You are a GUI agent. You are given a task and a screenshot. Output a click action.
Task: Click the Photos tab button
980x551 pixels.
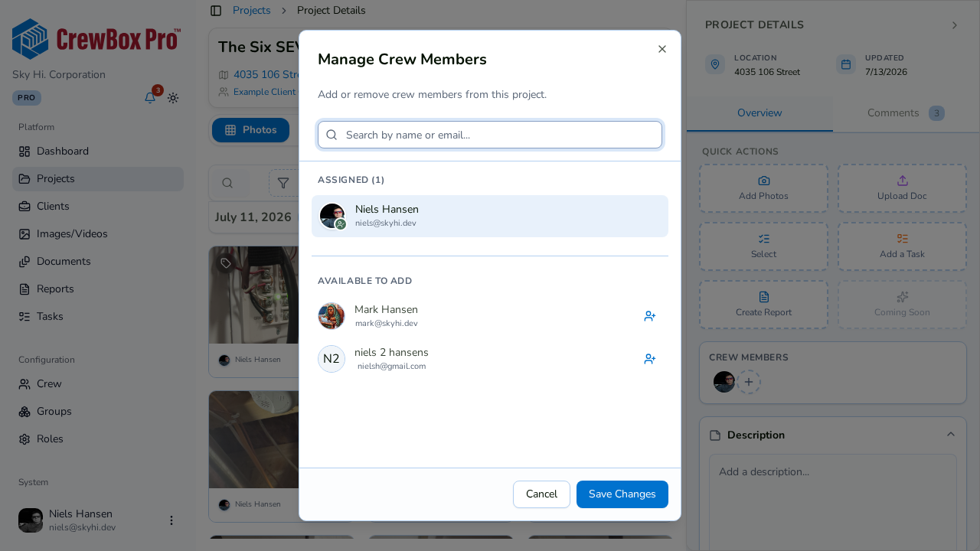(x=250, y=130)
